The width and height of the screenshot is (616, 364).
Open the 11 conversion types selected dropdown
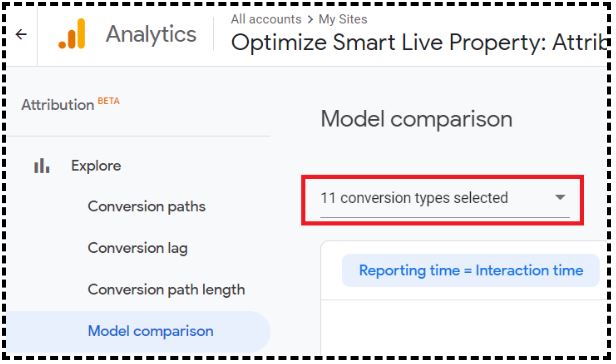[x=445, y=199]
